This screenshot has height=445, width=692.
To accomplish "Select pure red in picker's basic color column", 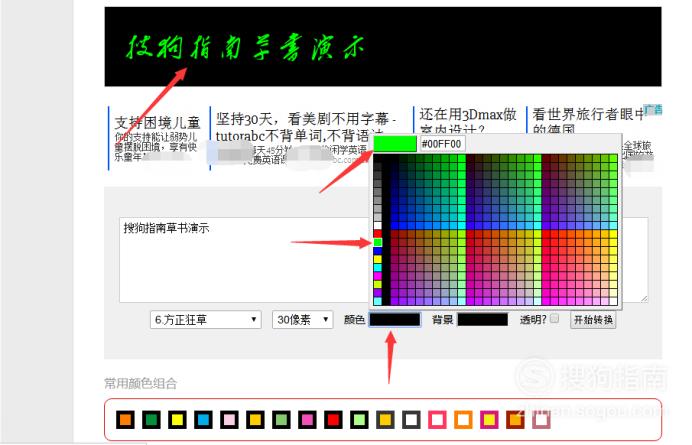I will 378,234.
